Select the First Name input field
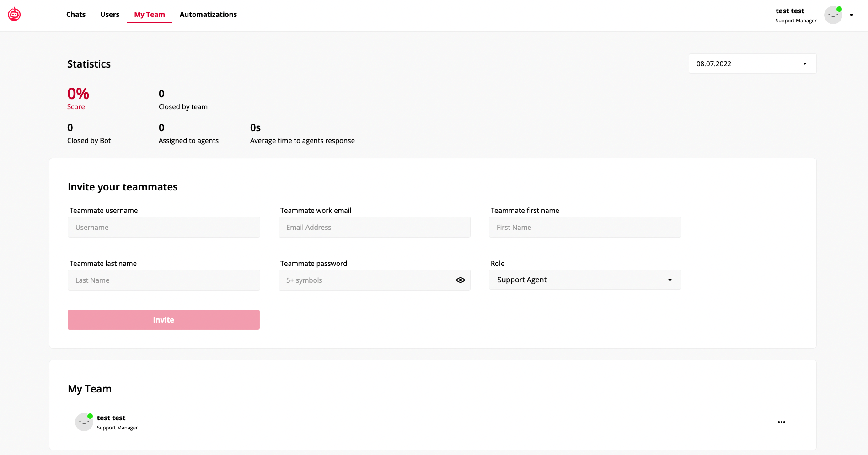The width and height of the screenshot is (868, 455). [585, 227]
